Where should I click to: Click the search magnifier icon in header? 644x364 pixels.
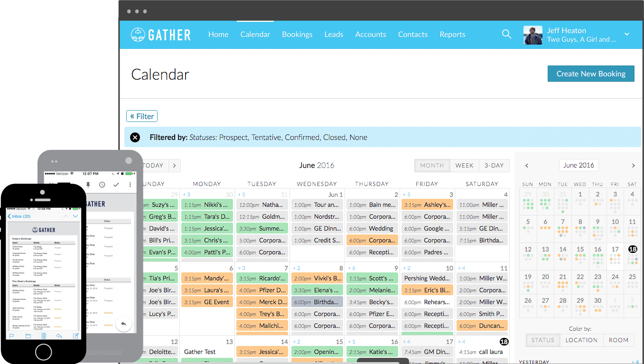click(506, 34)
